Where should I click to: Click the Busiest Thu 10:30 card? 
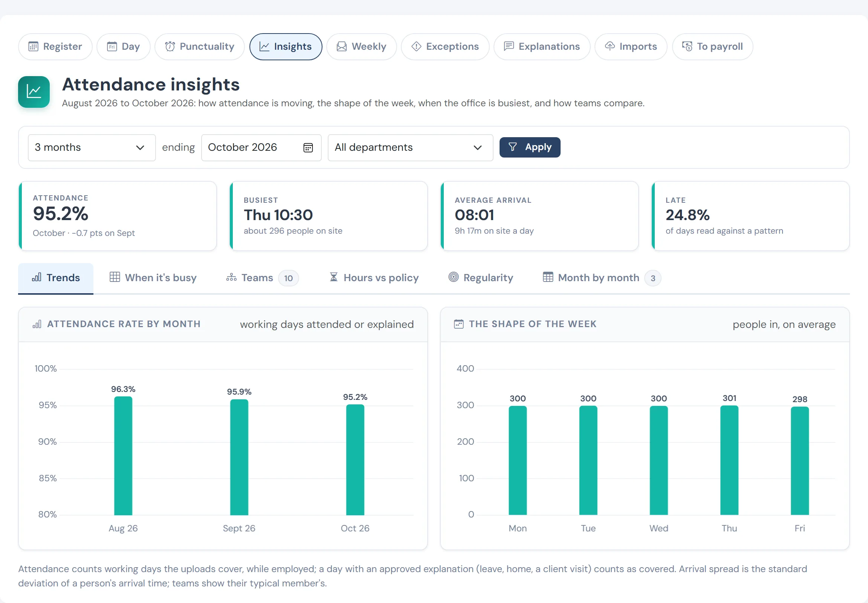(329, 216)
